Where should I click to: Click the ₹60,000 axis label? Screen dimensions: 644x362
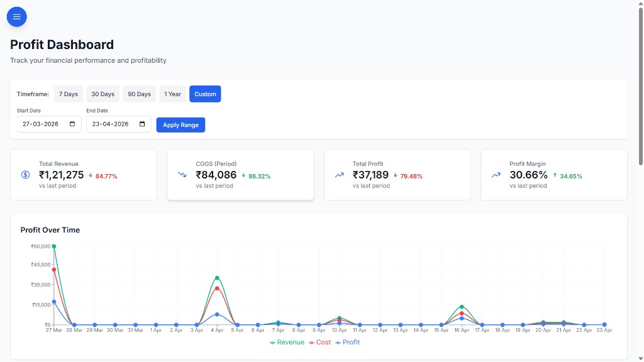pos(41,246)
